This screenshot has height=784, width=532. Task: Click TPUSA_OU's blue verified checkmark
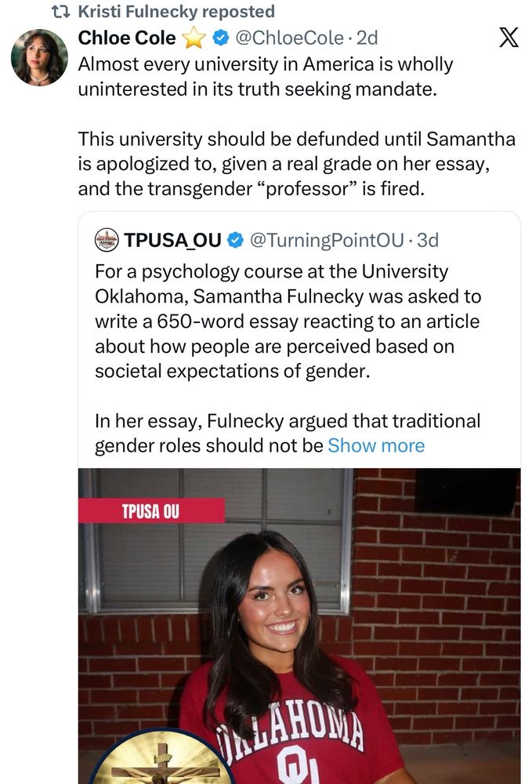(235, 240)
